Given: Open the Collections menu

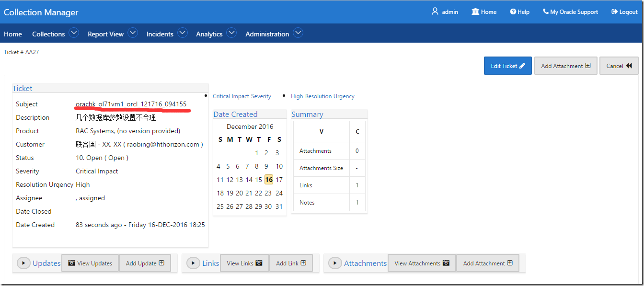Looking at the screenshot, I should point(48,34).
